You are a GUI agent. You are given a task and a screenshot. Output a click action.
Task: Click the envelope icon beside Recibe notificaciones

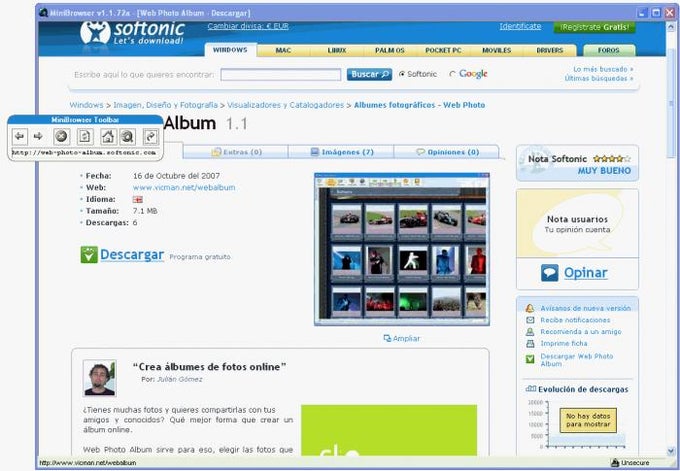530,320
